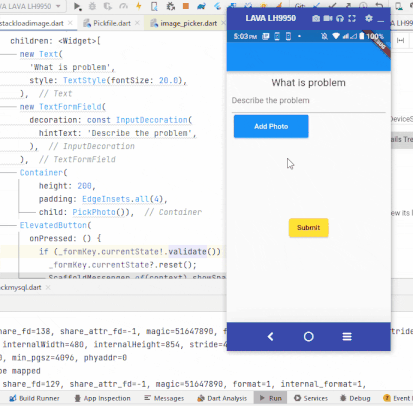Image resolution: width=413 pixels, height=406 pixels.
Task: Click 'validate' highlighted in the code
Action: (187, 252)
